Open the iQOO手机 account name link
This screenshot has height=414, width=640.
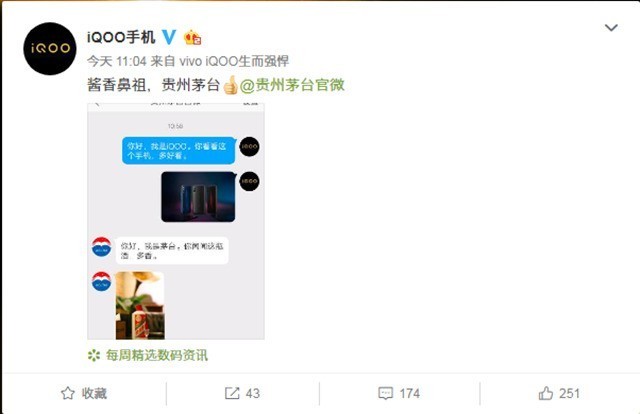[121, 37]
